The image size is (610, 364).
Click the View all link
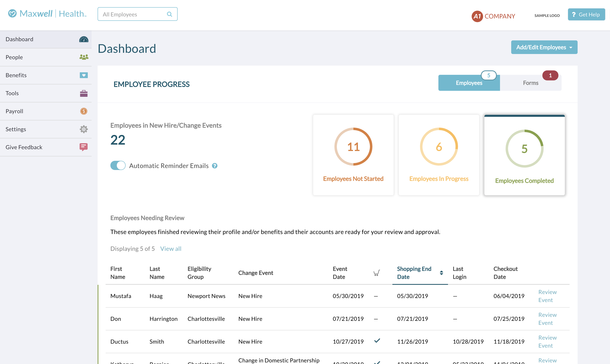pos(171,249)
